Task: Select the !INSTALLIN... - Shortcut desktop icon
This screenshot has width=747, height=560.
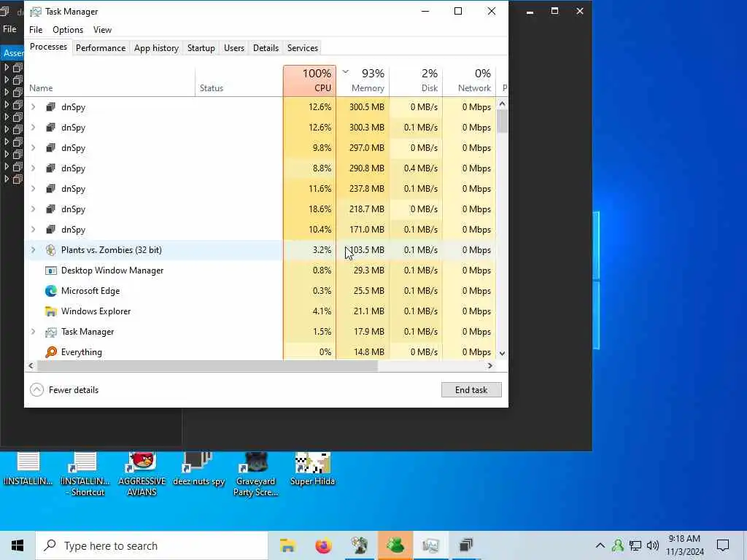Action: pos(85,474)
